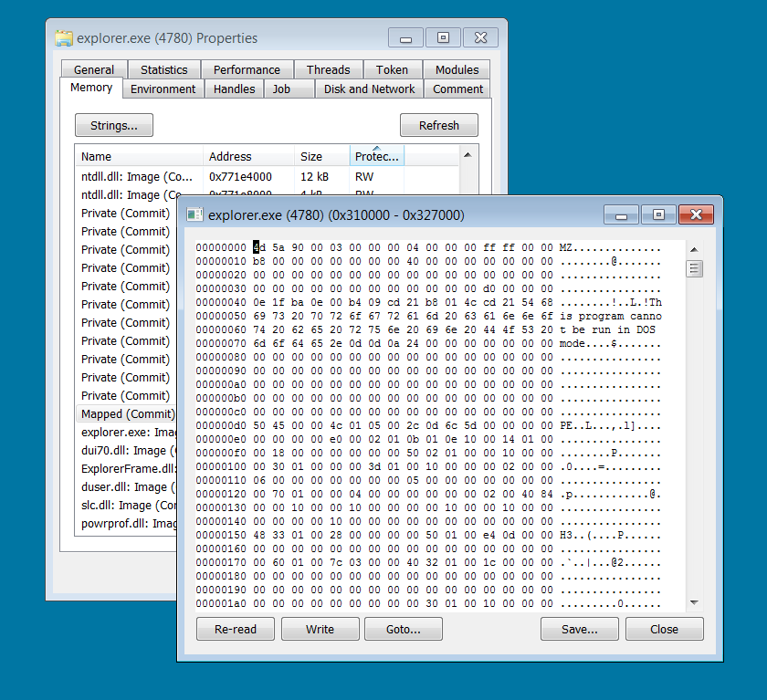Open the Goto... dialog
The image size is (767, 700).
pos(403,629)
